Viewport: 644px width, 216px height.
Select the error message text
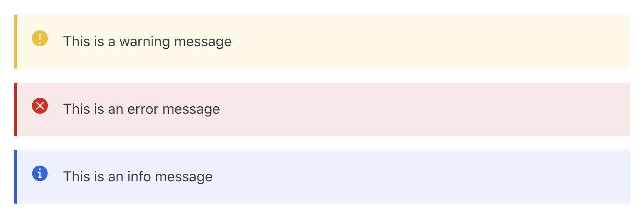[x=141, y=109]
